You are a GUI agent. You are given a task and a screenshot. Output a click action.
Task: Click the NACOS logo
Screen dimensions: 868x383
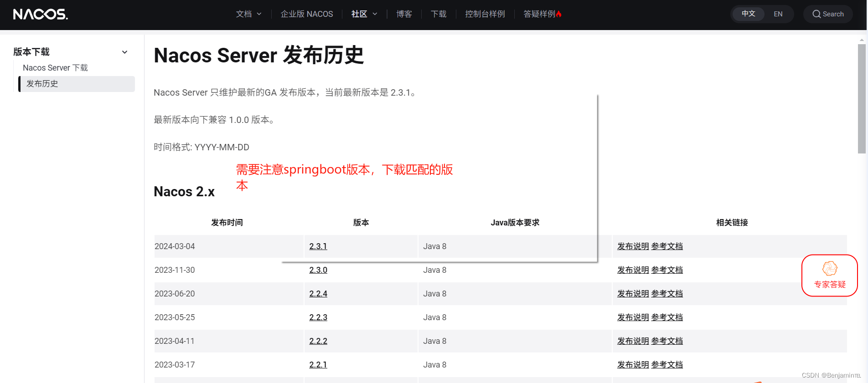click(41, 14)
